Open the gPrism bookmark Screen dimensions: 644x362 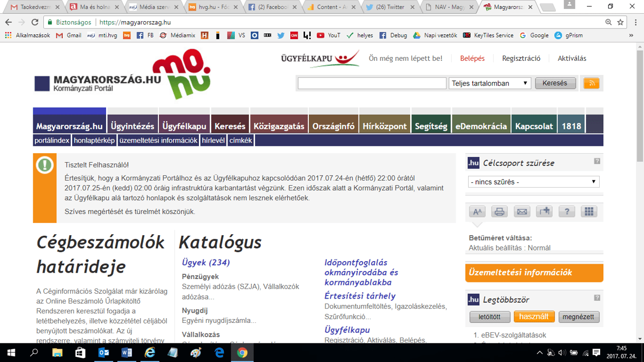[569, 35]
